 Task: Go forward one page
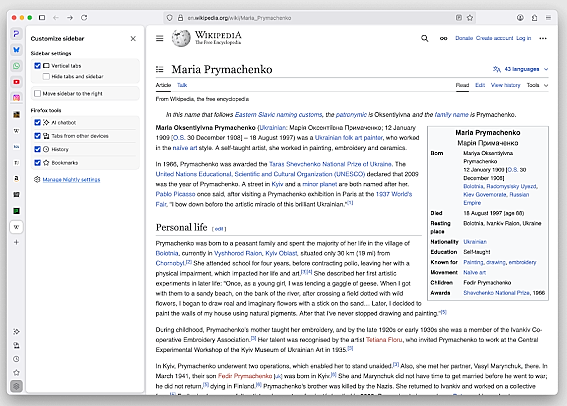coord(70,17)
